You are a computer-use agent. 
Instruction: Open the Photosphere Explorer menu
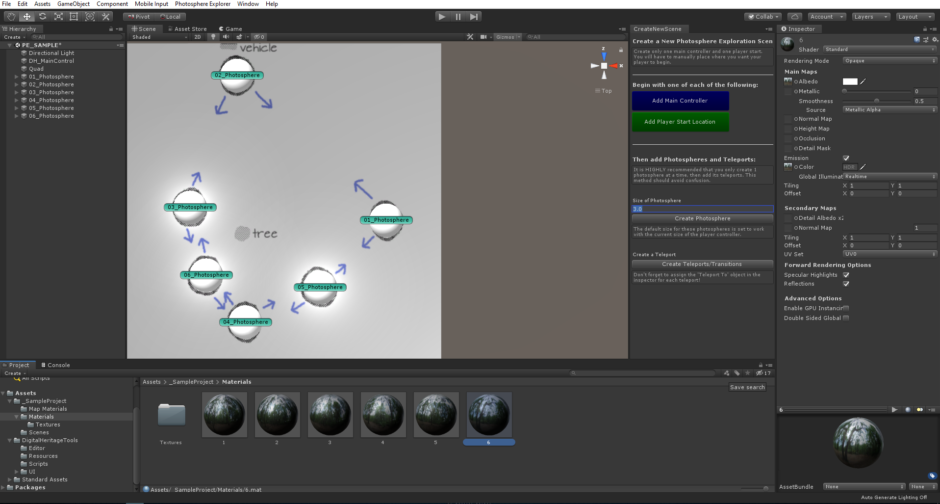pos(203,4)
